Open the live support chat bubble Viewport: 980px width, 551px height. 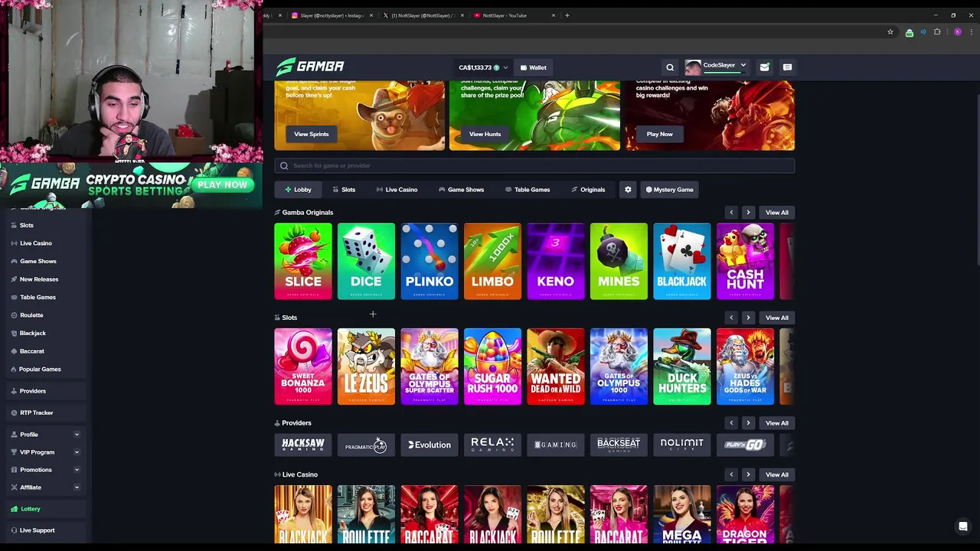click(963, 527)
